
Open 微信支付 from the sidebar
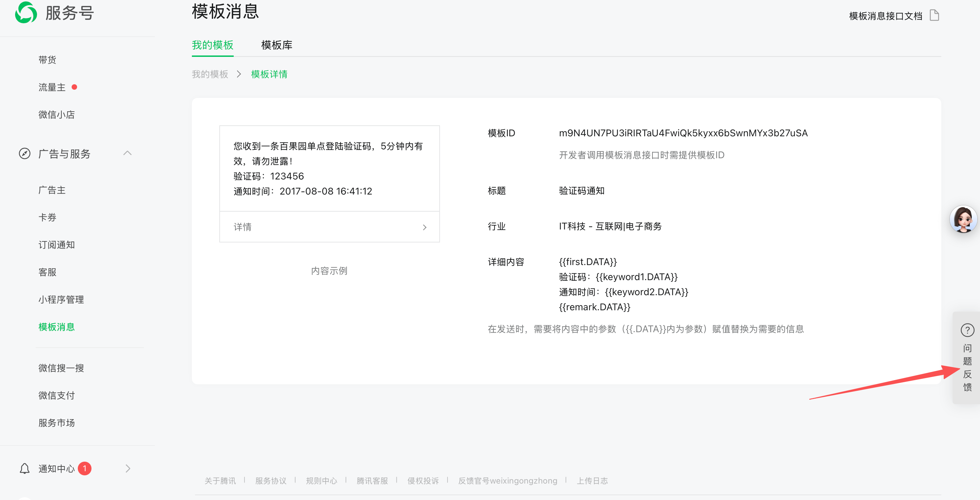[57, 396]
